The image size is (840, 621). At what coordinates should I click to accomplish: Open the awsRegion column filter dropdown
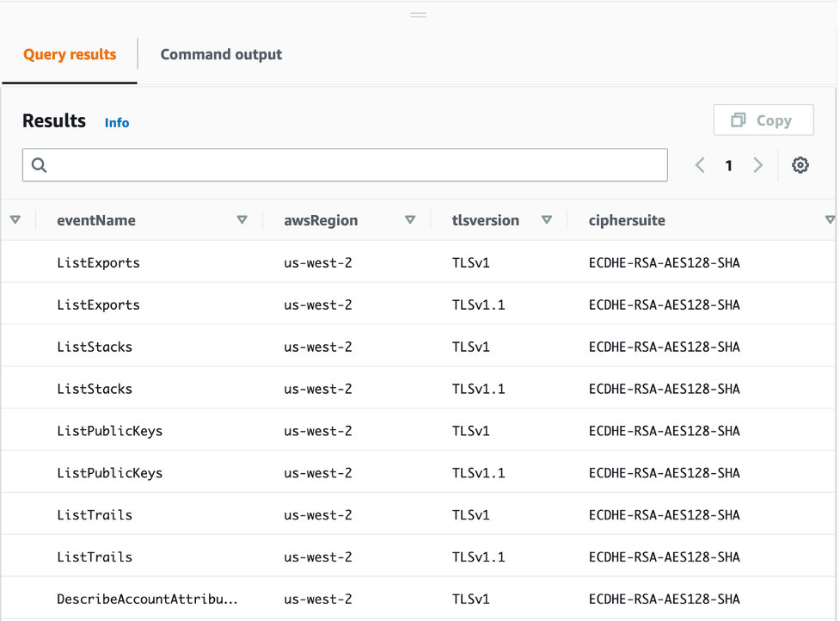pyautogui.click(x=411, y=219)
